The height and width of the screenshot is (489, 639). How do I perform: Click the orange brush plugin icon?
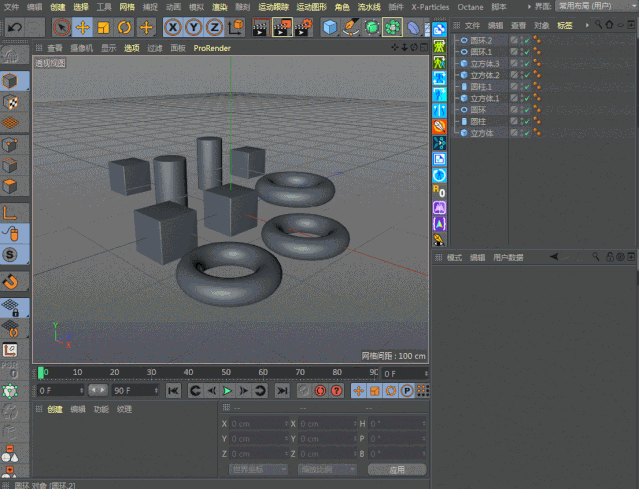(x=439, y=127)
